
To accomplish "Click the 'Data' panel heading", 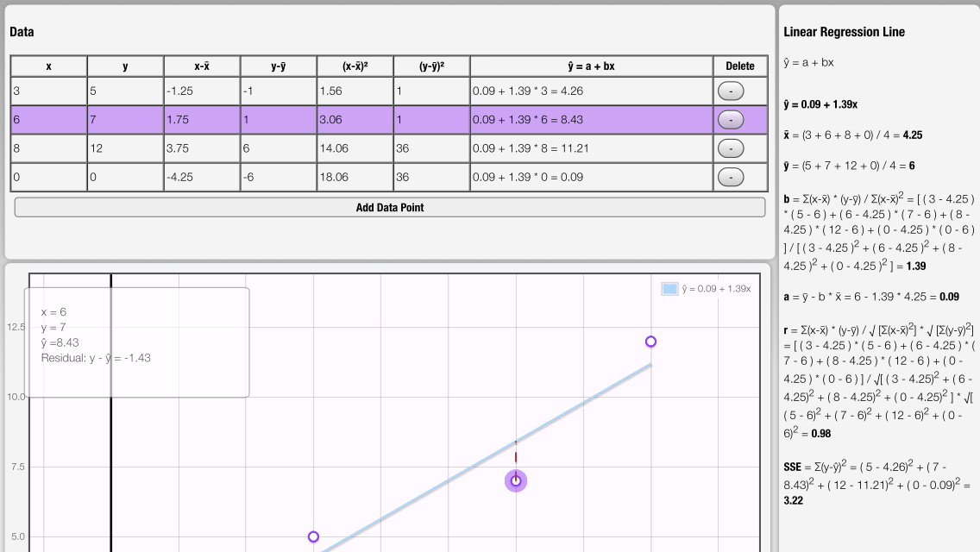I will (x=22, y=32).
